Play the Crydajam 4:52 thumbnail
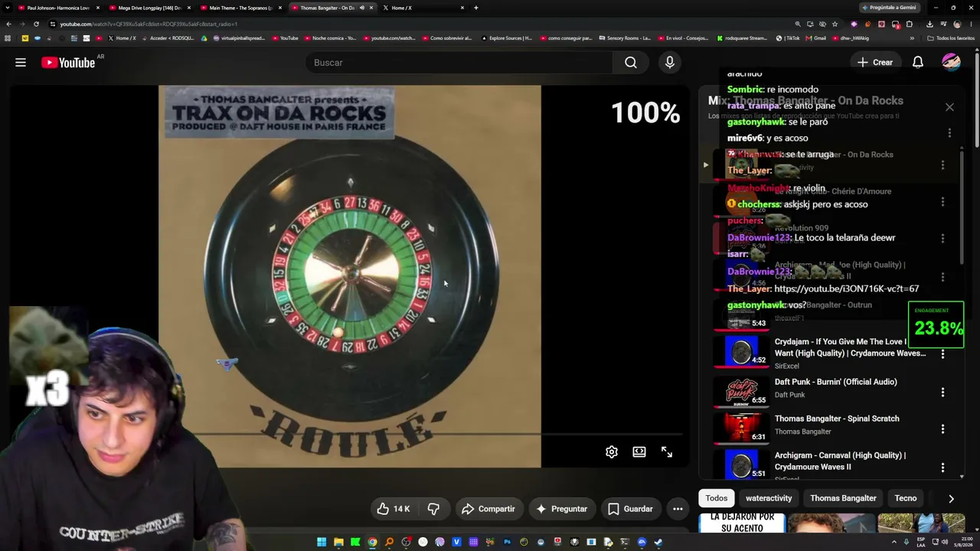980x551 pixels. (x=741, y=352)
